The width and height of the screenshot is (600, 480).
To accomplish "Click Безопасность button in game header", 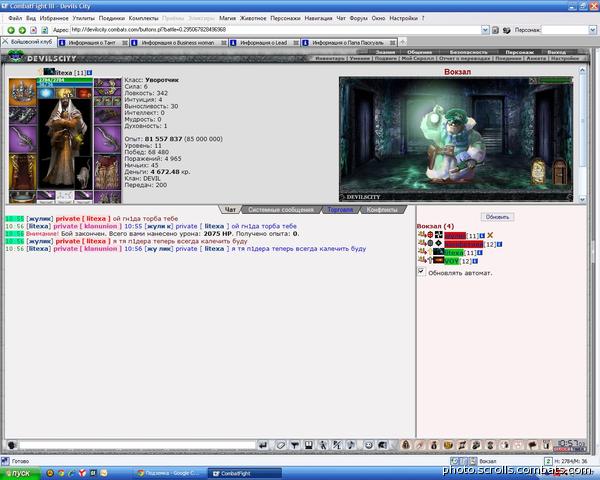I will (x=468, y=52).
